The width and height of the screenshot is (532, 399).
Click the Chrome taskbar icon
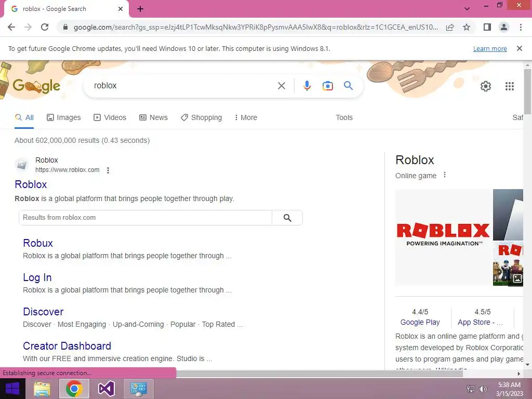click(x=74, y=389)
